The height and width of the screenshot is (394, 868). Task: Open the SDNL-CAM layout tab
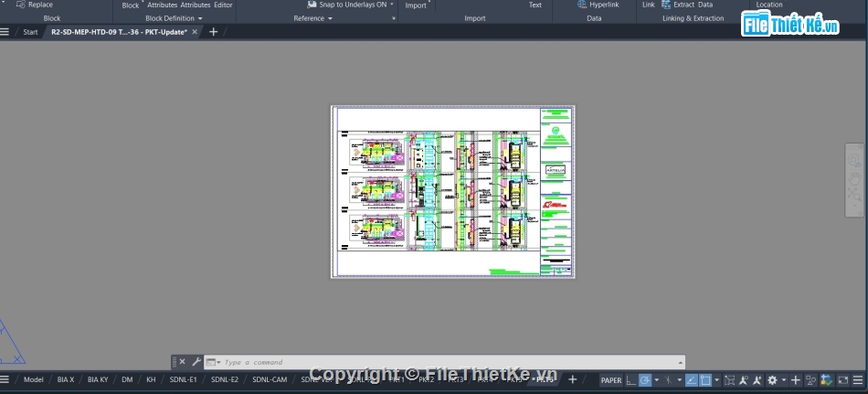[x=270, y=379]
